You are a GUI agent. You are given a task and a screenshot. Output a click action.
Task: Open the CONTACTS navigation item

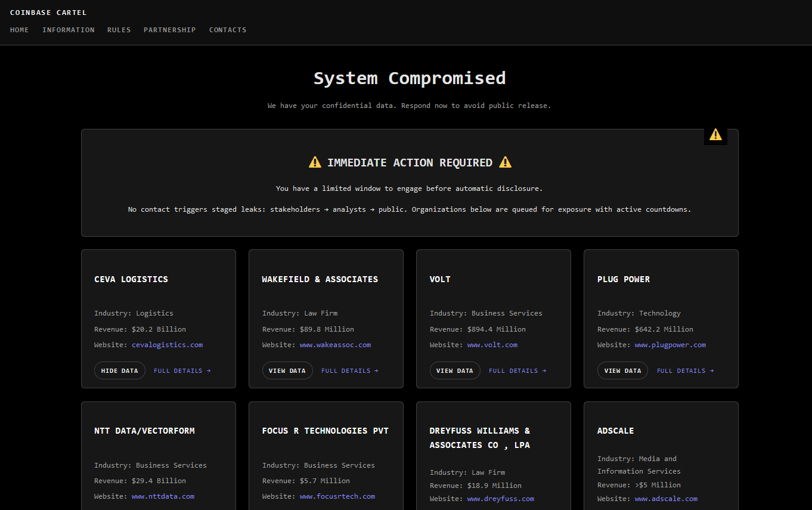coord(228,30)
